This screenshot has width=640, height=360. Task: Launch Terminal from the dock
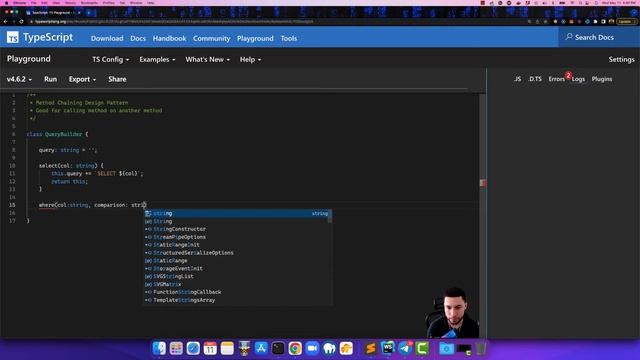point(278,348)
